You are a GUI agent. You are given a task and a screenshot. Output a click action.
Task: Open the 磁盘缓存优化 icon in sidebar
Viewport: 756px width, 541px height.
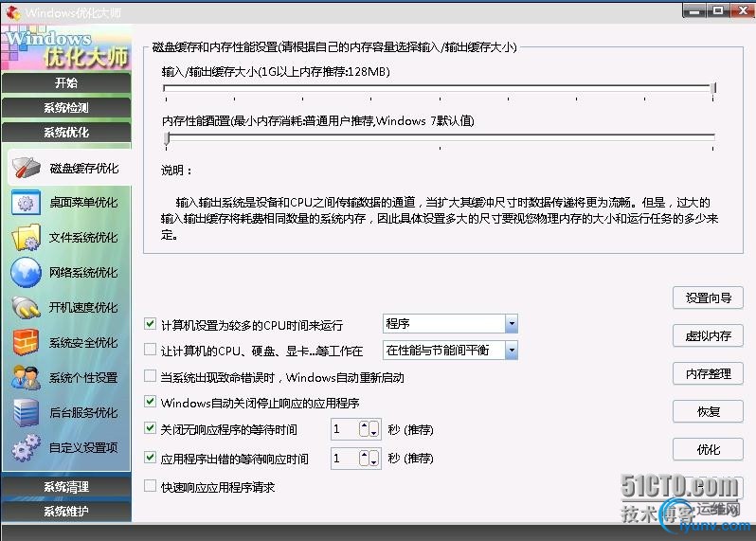[27, 168]
